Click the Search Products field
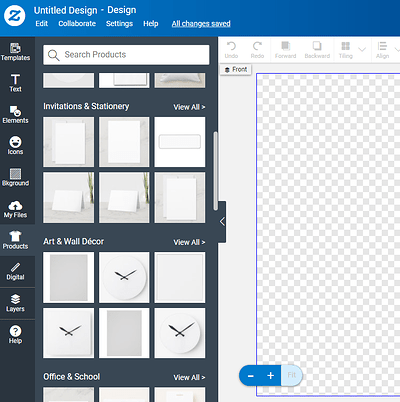The width and height of the screenshot is (400, 402). (x=126, y=55)
